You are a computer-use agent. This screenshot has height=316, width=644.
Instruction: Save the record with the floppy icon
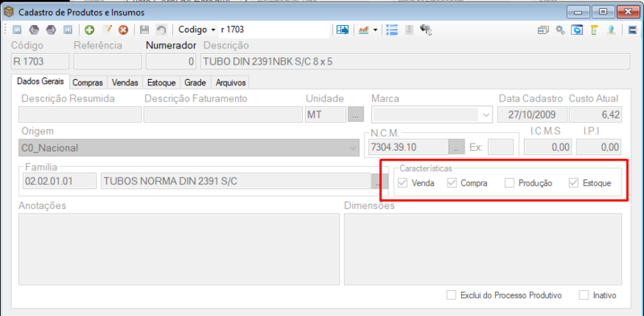click(x=145, y=30)
